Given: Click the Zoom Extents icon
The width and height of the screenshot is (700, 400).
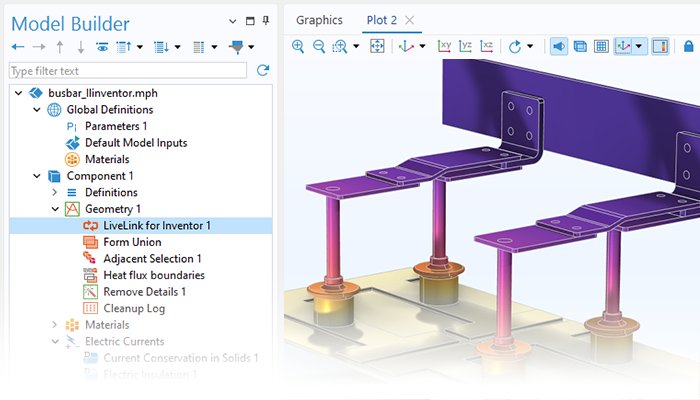Looking at the screenshot, I should pos(377,46).
